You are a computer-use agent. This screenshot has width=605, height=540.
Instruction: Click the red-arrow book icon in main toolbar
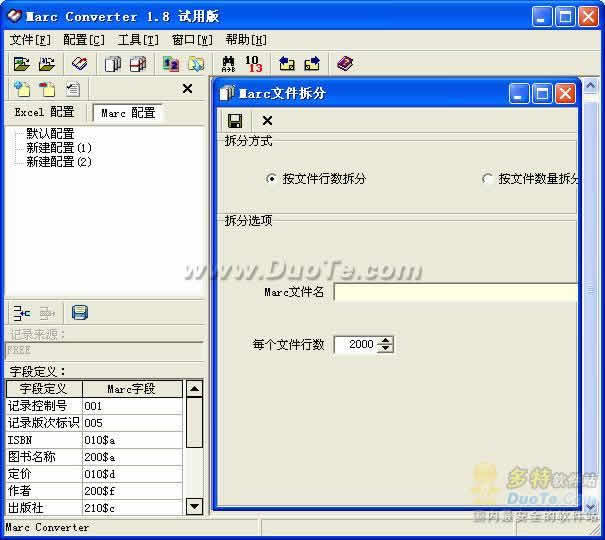point(79,64)
